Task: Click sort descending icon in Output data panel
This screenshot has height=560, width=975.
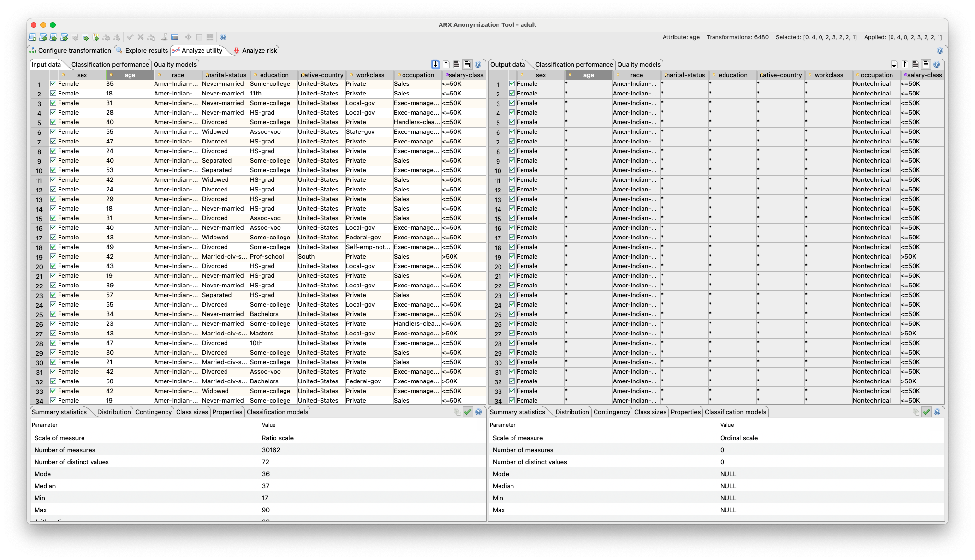Action: [894, 64]
